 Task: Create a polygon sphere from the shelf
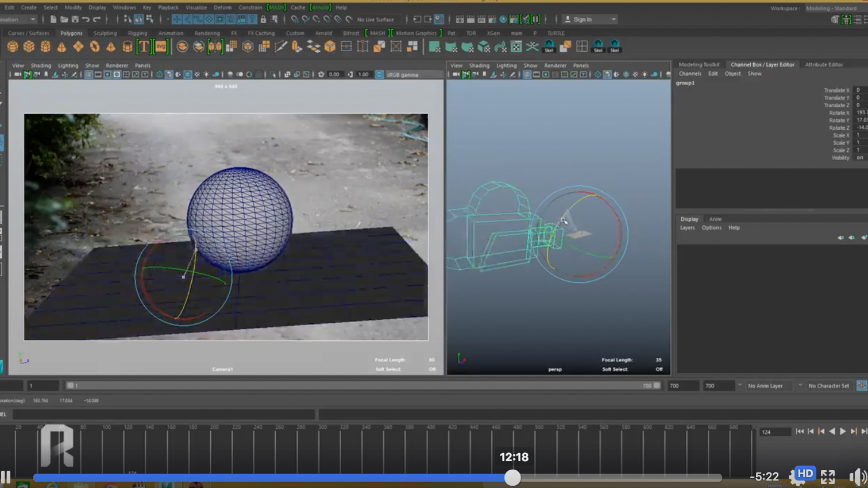(x=13, y=47)
